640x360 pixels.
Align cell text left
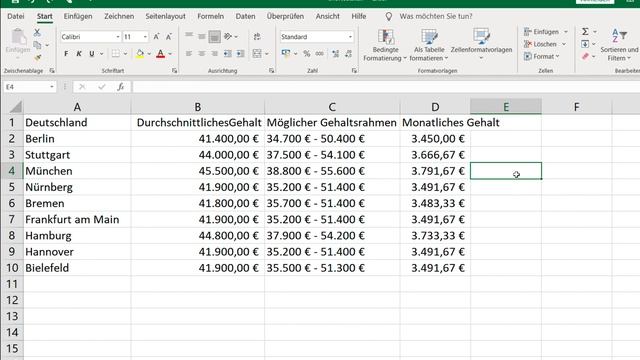[189, 53]
